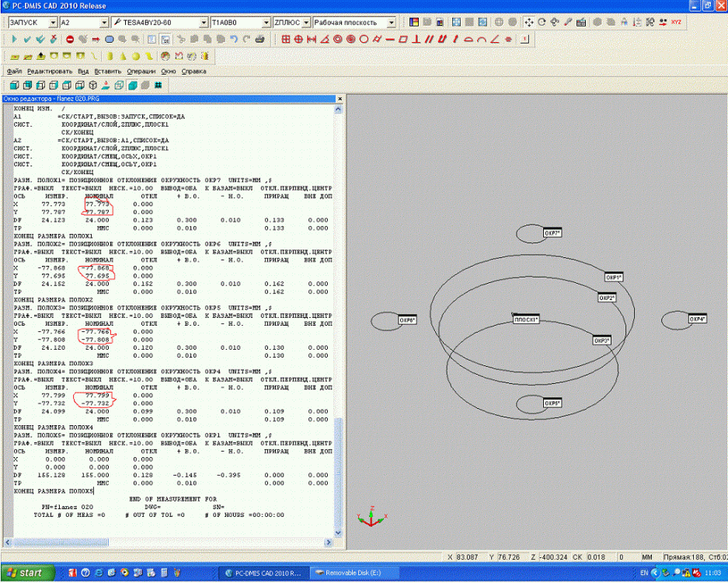Open the Вставить menu
This screenshot has width=728, height=583.
108,72
